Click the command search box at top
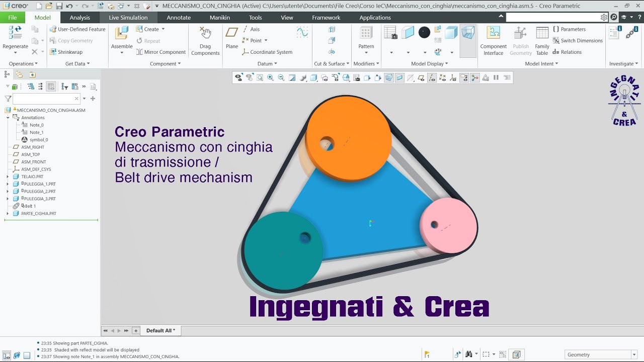The image size is (644, 362). [x=557, y=17]
